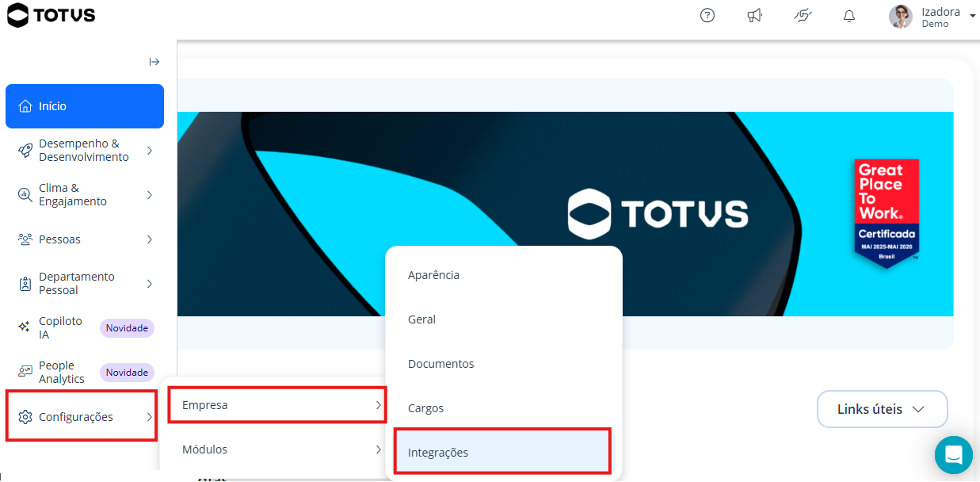
Task: Click the Clima & Engajamento chart icon
Action: [x=25, y=195]
